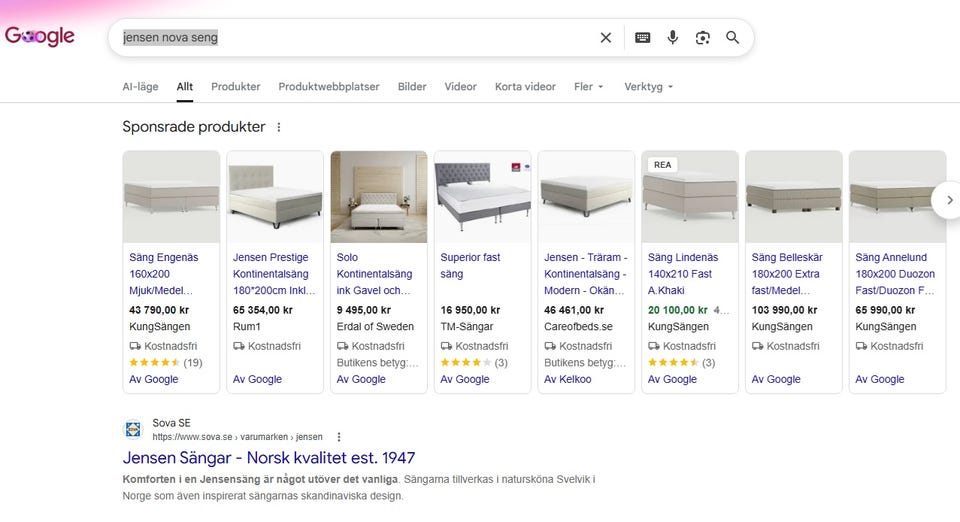Viewport: 960px width, 522px height.
Task: Open Säng Lindenäs 140x210 product link
Action: point(683,274)
